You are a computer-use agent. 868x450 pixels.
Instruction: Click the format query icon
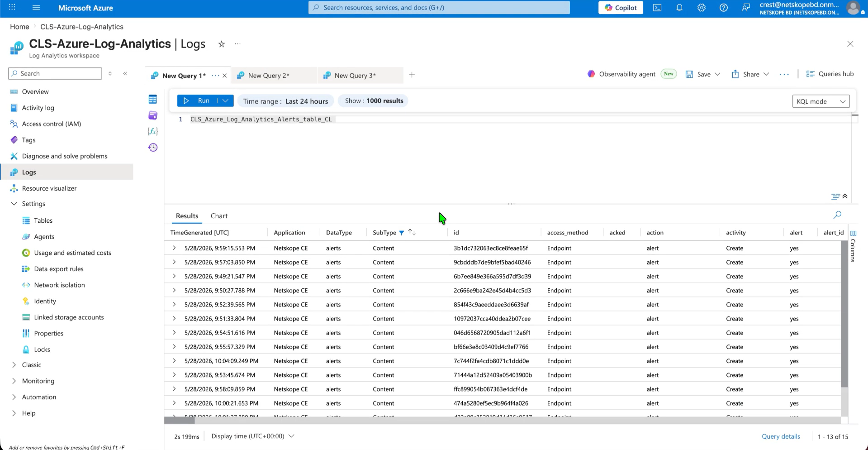pyautogui.click(x=835, y=196)
